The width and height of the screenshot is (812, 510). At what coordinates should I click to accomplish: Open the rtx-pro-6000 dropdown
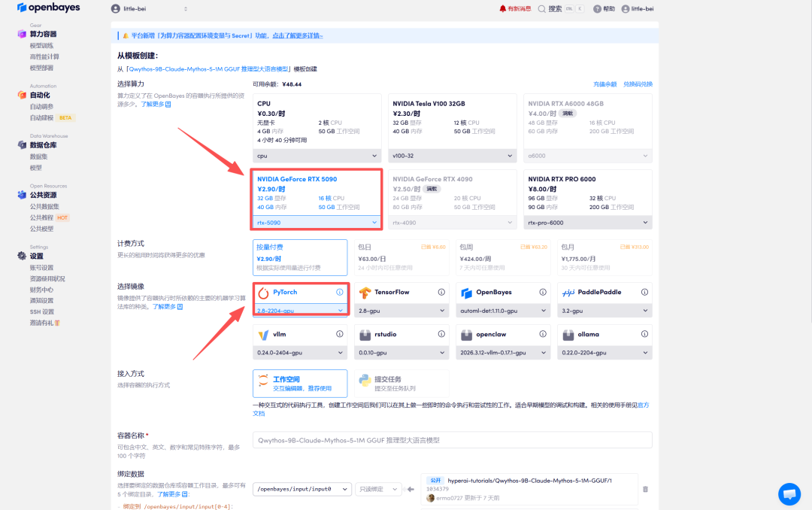[588, 223]
